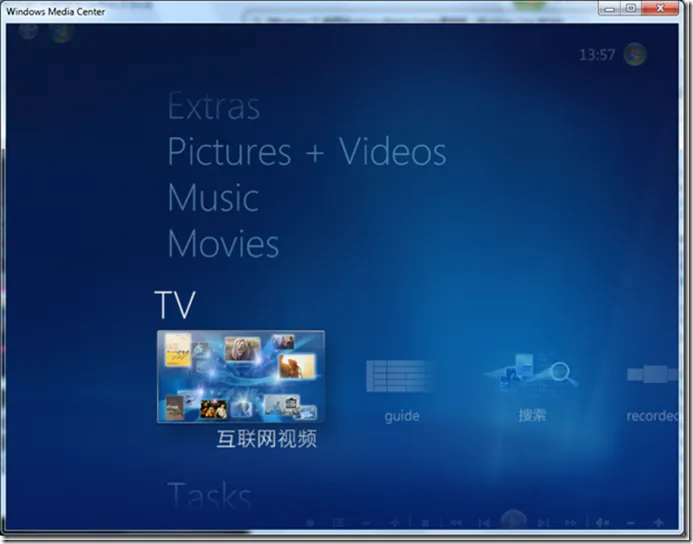Click the round play button
The width and height of the screenshot is (693, 544).
click(x=513, y=520)
